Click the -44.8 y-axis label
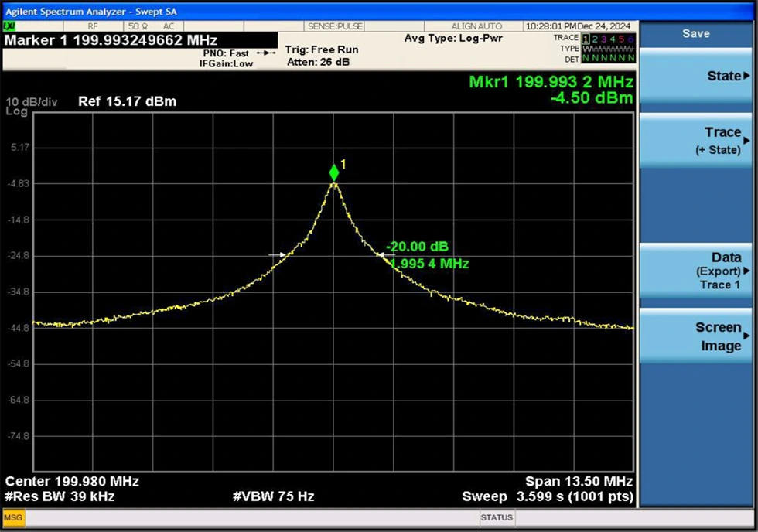Screen dimensions: 758x532 point(19,328)
